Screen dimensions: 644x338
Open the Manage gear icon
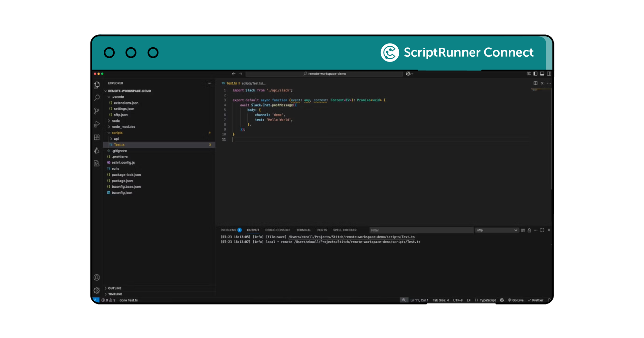click(97, 290)
